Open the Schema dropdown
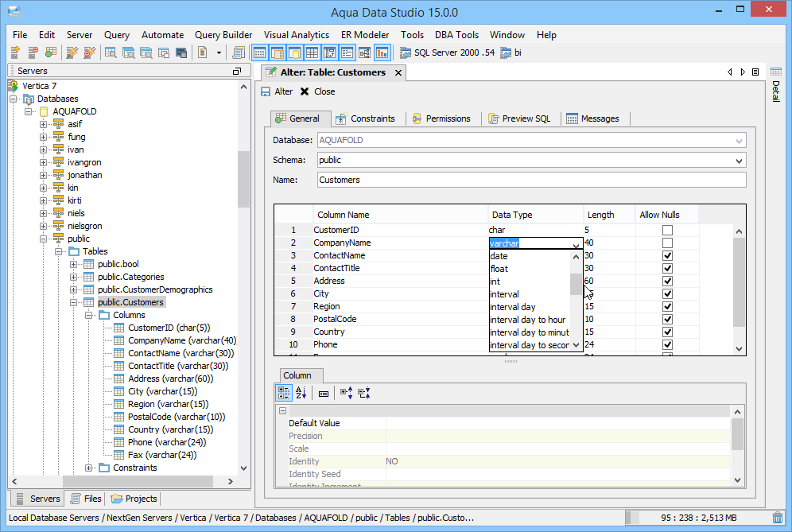The height and width of the screenshot is (532, 792). click(739, 161)
